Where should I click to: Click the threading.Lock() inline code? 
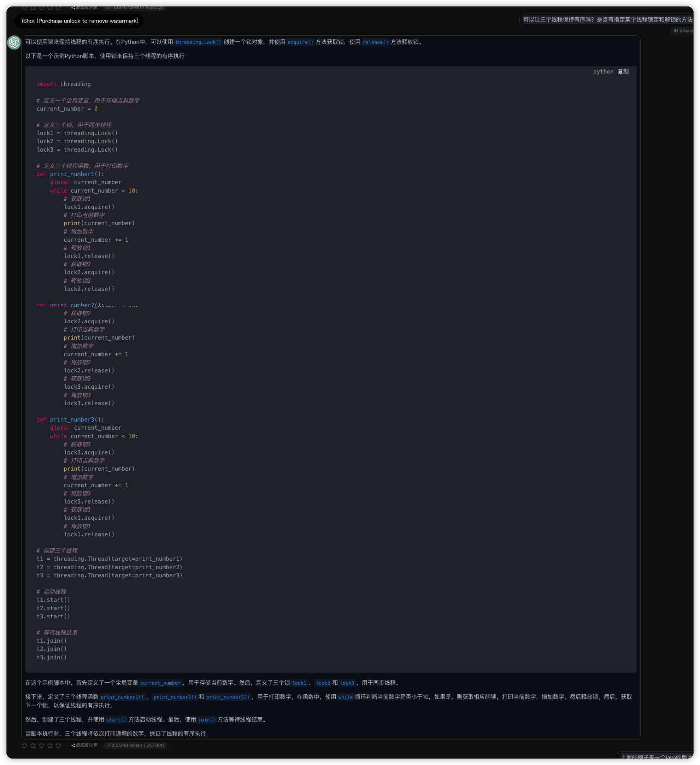coord(198,42)
